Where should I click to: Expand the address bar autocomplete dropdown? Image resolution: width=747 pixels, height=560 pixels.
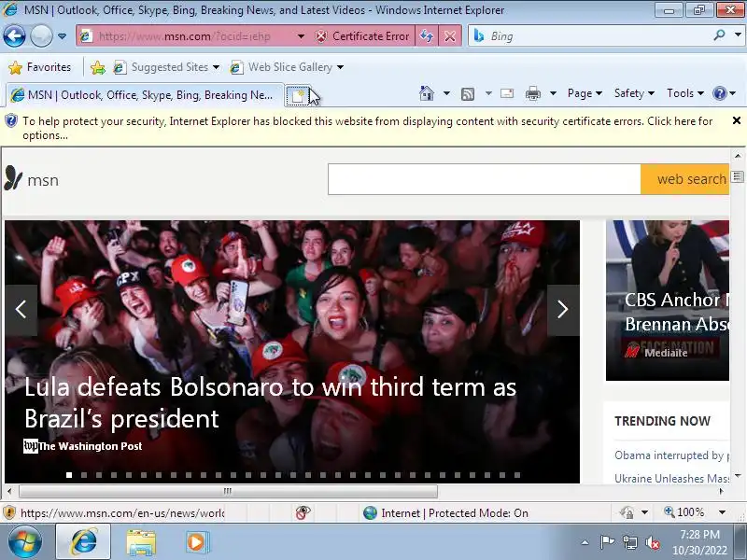[x=301, y=36]
